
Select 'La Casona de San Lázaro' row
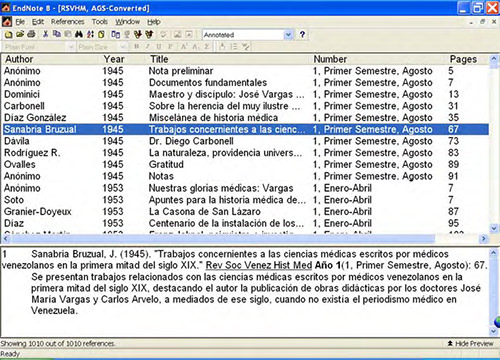(246, 211)
